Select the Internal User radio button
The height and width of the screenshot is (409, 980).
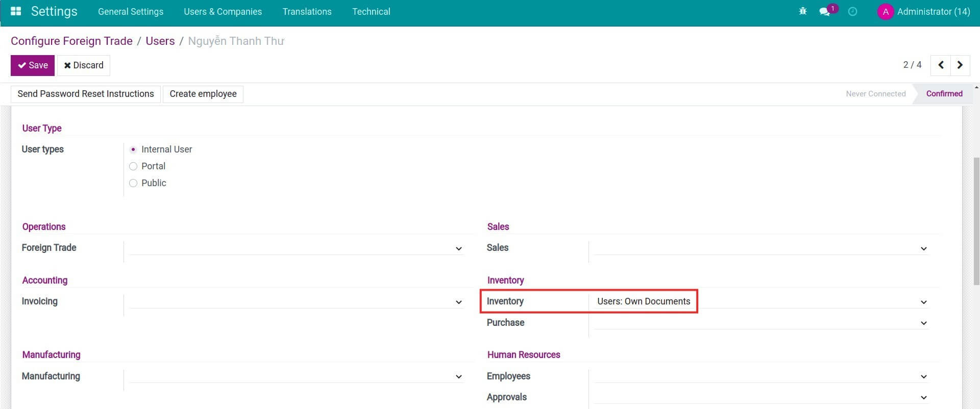pos(133,149)
